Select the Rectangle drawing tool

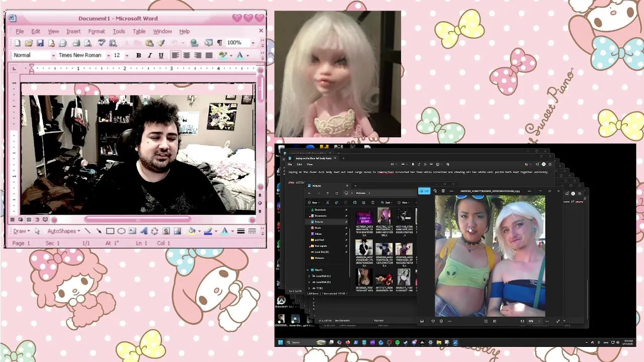(x=110, y=231)
